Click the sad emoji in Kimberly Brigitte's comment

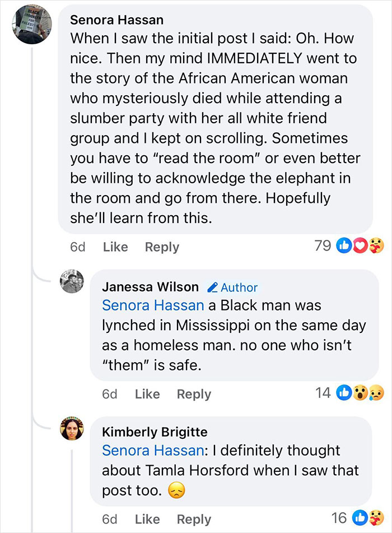pyautogui.click(x=178, y=490)
